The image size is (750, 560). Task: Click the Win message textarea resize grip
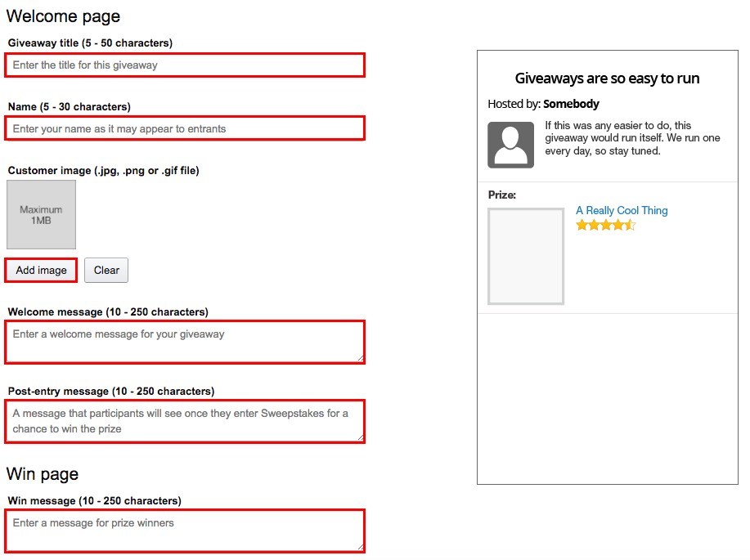coord(360,547)
